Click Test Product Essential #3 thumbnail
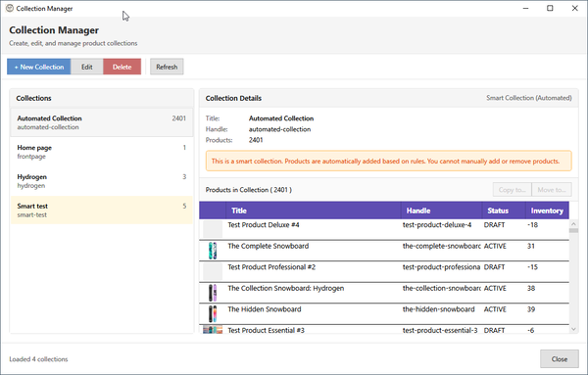This screenshot has height=375, width=588. pyautogui.click(x=213, y=330)
